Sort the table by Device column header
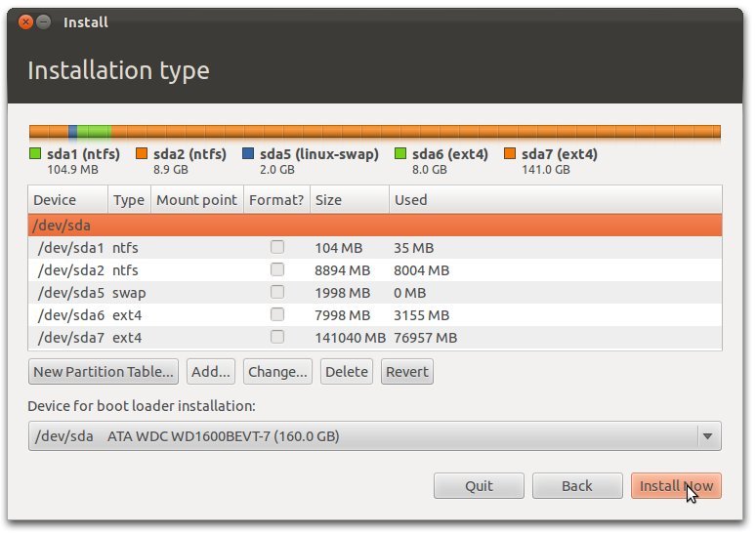The image size is (756, 534). (55, 200)
